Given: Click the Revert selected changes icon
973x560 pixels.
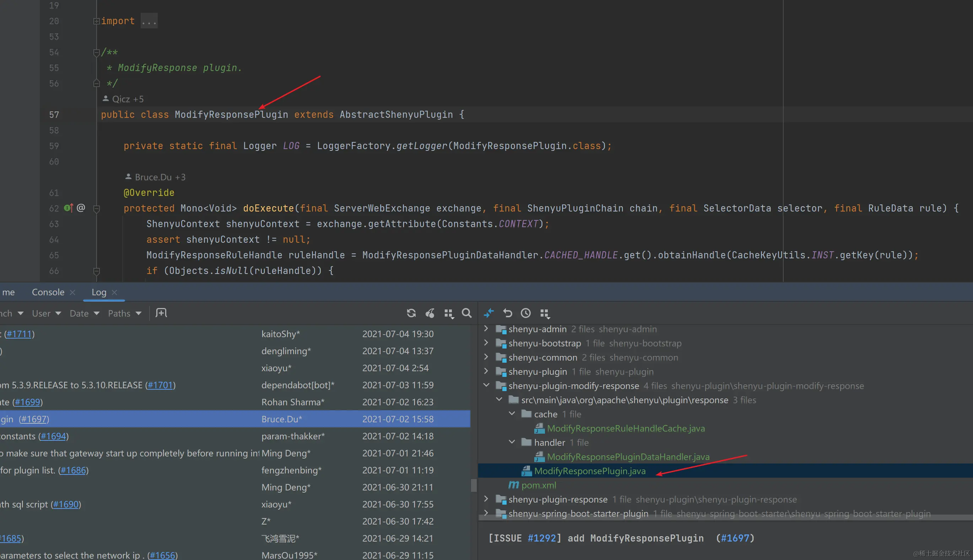Looking at the screenshot, I should [507, 313].
